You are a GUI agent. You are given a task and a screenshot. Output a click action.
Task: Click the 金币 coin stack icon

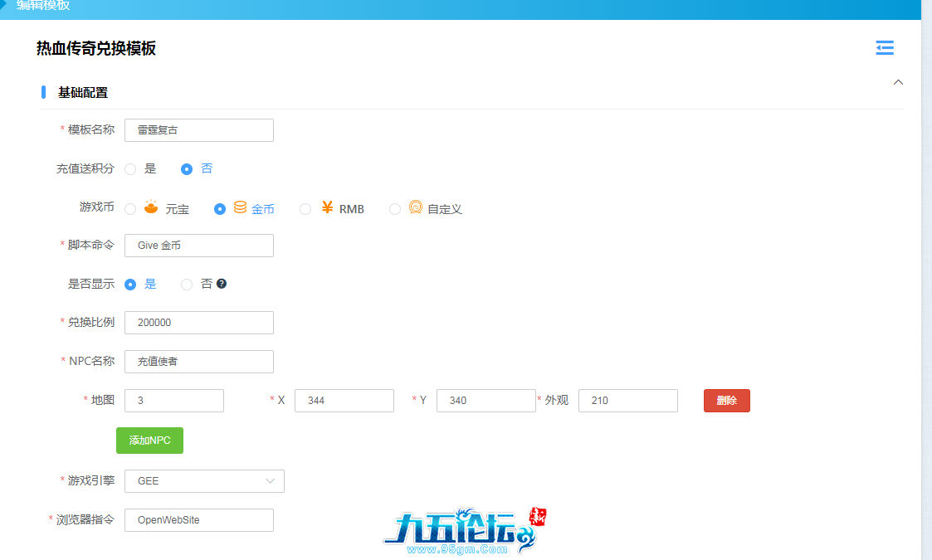pyautogui.click(x=240, y=207)
